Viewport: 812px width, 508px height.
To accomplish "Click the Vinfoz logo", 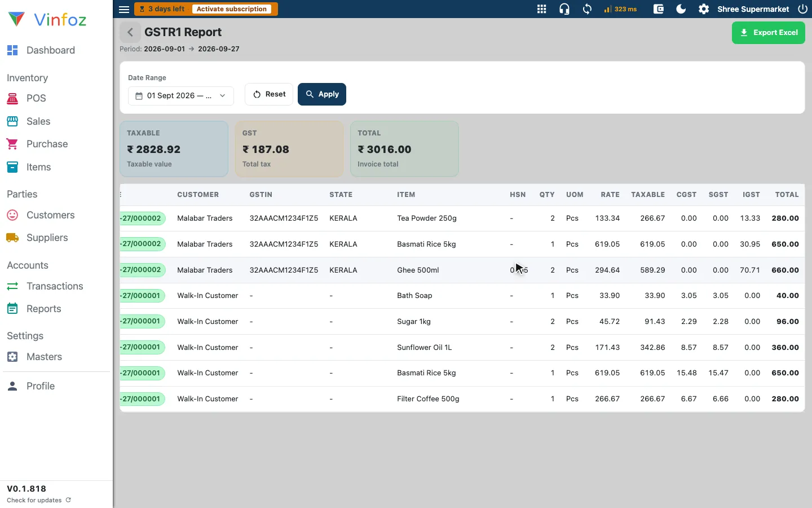I will [x=47, y=20].
